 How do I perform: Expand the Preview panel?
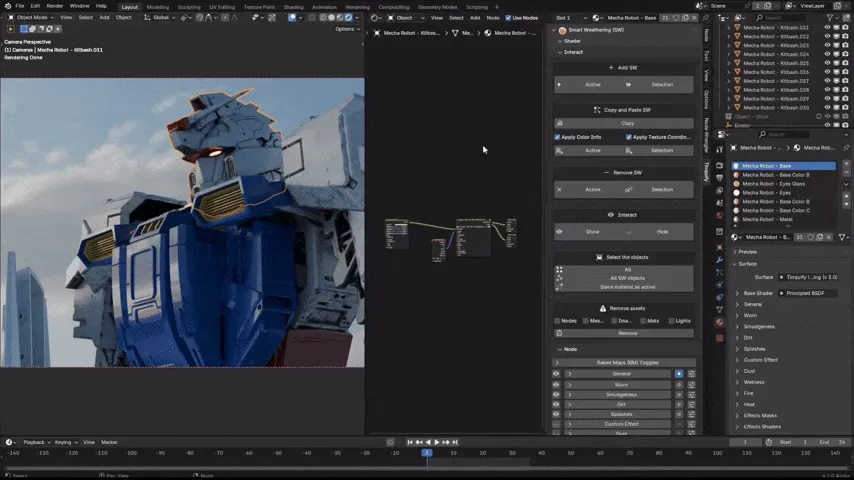click(735, 252)
